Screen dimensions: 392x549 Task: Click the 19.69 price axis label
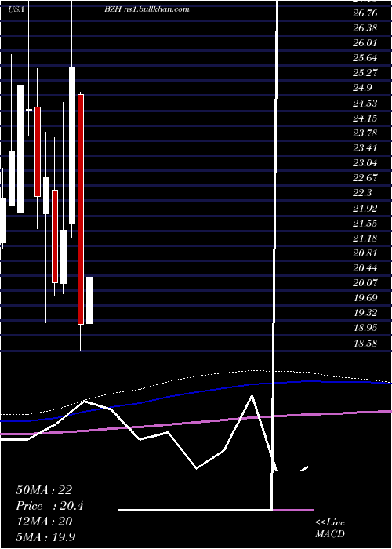pos(365,298)
